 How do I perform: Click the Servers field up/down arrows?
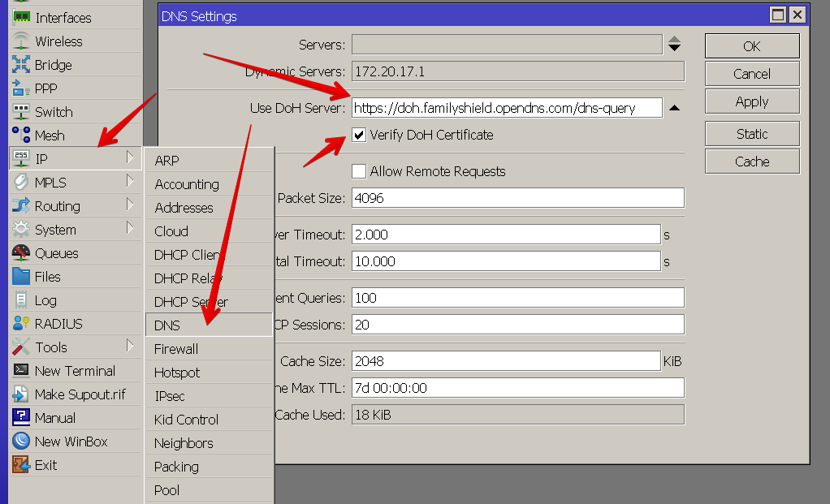pos(674,44)
